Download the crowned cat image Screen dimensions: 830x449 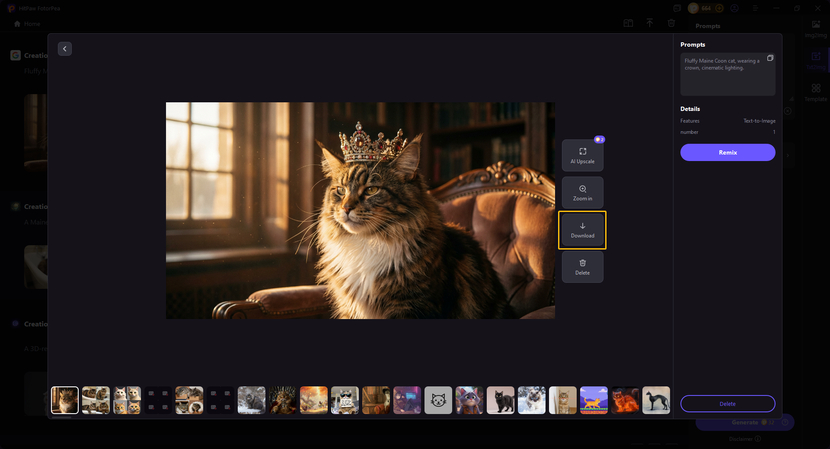click(582, 230)
